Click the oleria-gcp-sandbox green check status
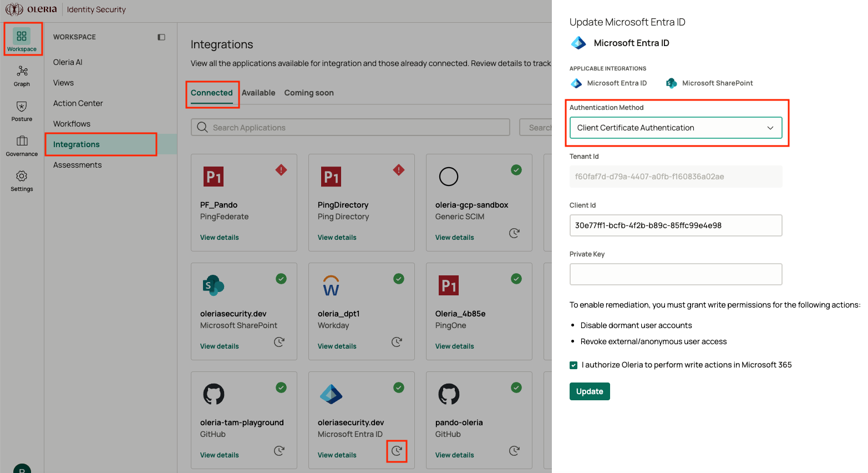Image resolution: width=868 pixels, height=473 pixels. click(516, 170)
